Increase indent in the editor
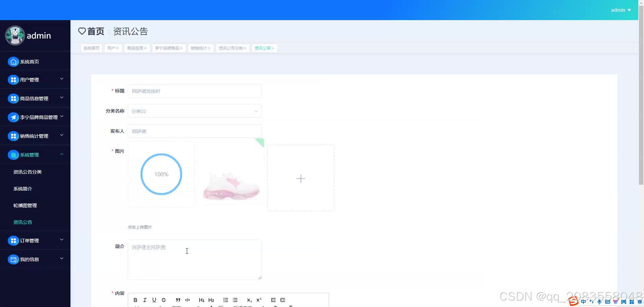The width and height of the screenshot is (644, 307). click(x=283, y=300)
